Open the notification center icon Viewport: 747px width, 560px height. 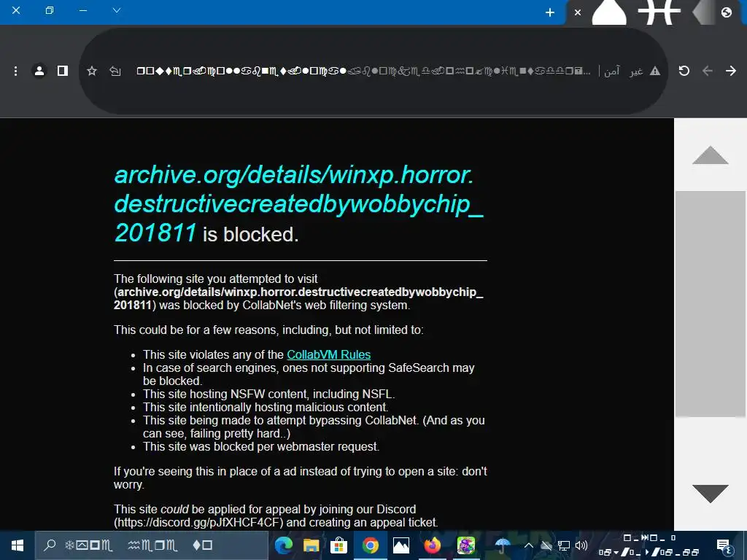click(724, 545)
